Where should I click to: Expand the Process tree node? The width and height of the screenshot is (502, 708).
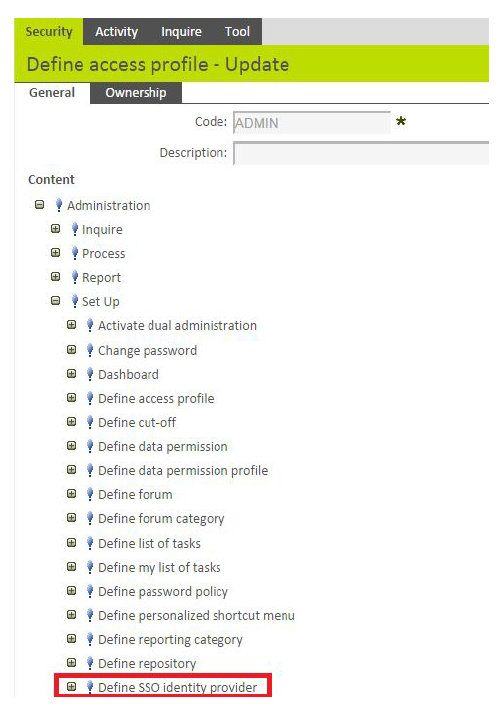pos(56,253)
